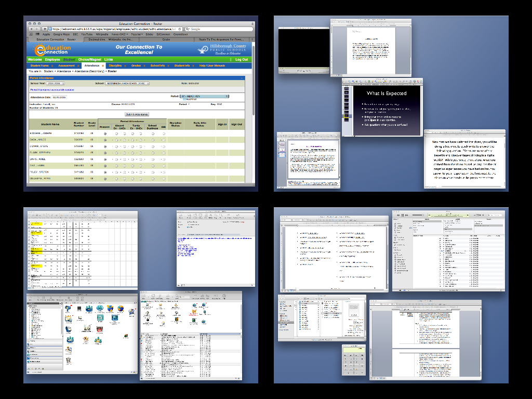Open the Google Maps bookmark
This screenshot has height=399, width=532.
point(61,34)
